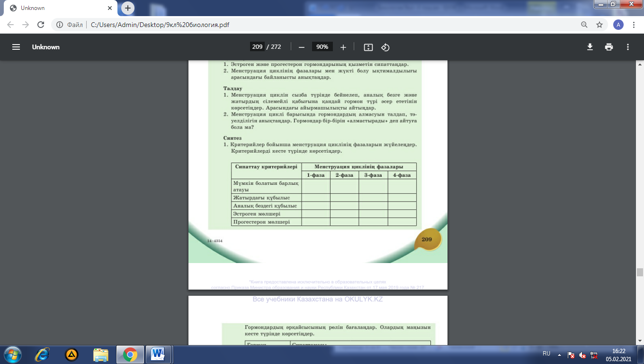
Task: Print the PDF document
Action: pyautogui.click(x=609, y=47)
